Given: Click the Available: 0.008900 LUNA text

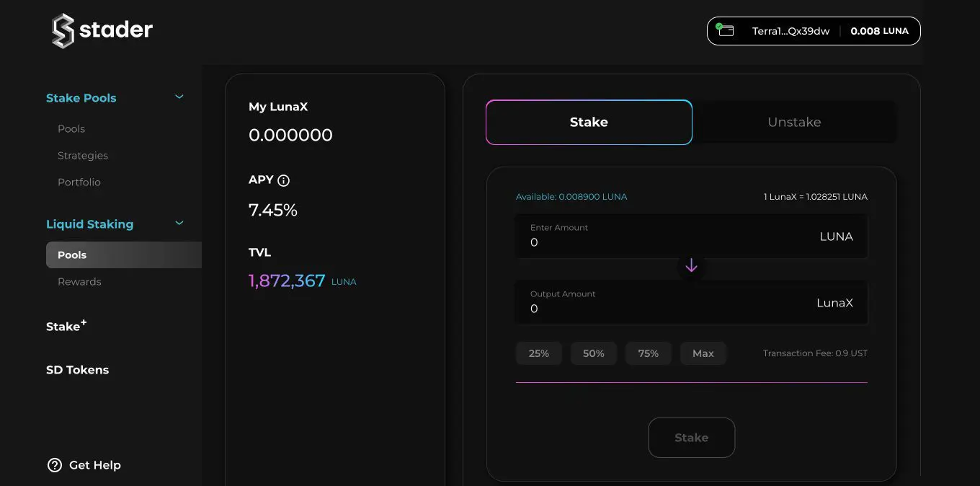Looking at the screenshot, I should tap(571, 197).
